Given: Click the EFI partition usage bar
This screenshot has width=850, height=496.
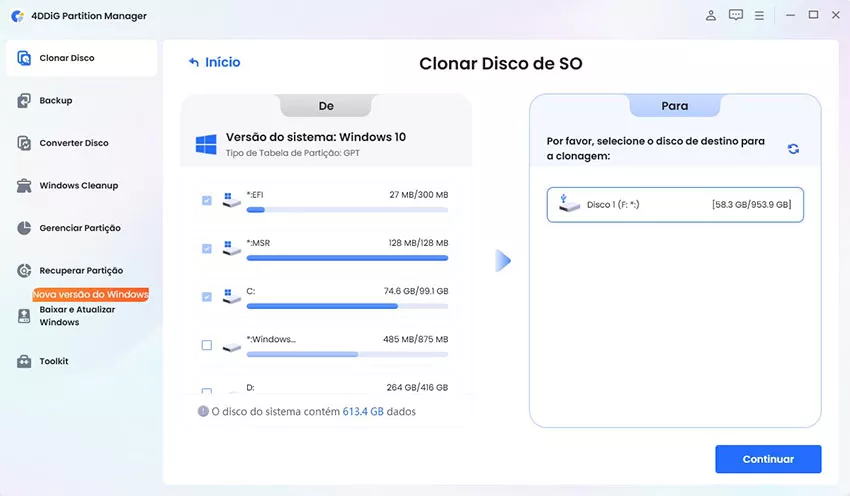Looking at the screenshot, I should tap(347, 210).
